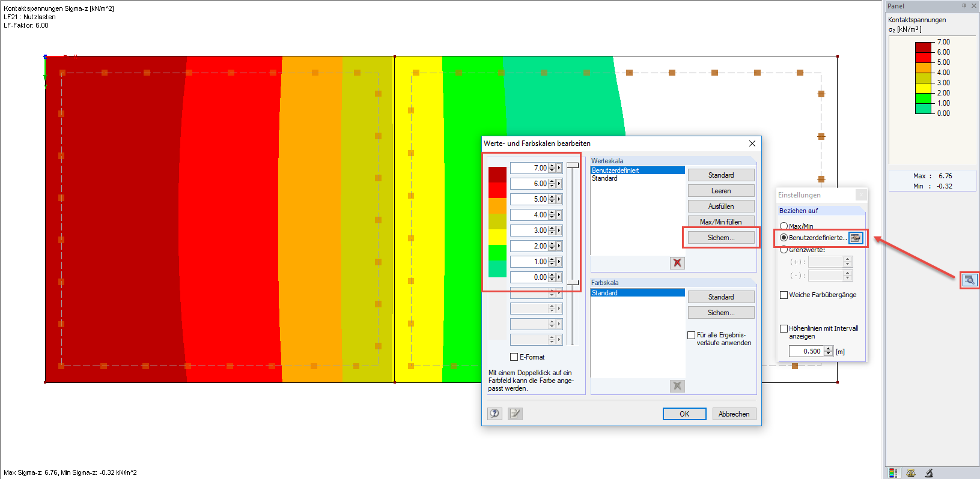Click the Werteskala Standard button
Image resolution: width=980 pixels, height=479 pixels.
(x=721, y=175)
